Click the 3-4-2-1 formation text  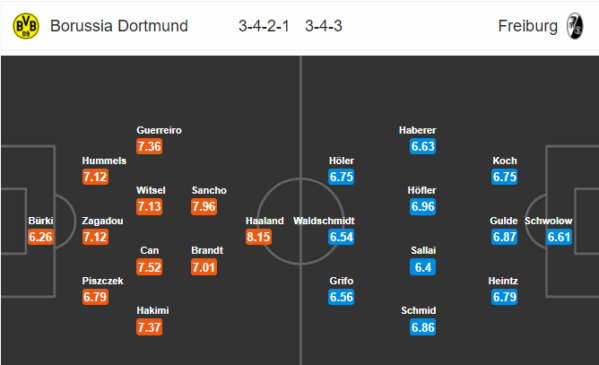click(264, 26)
